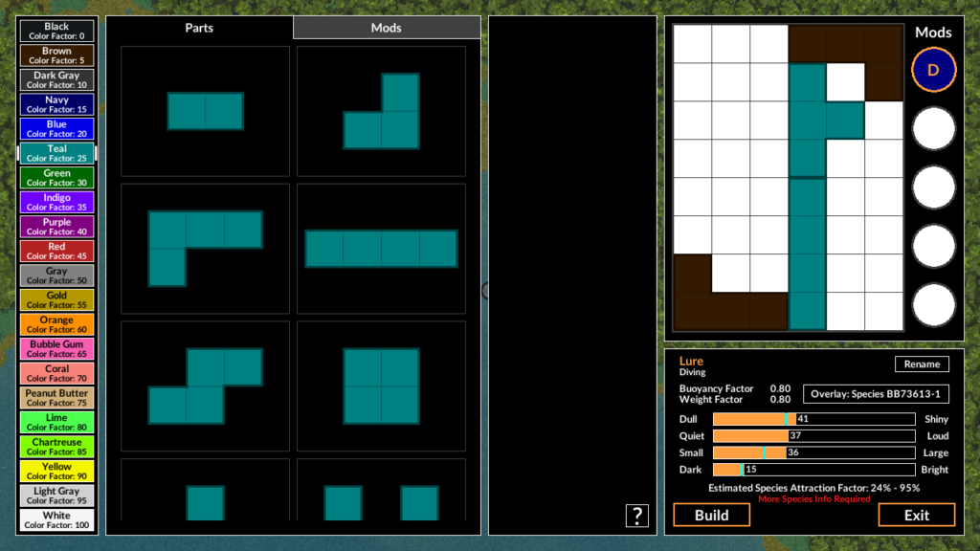Pick the three-block corner L part
This screenshot has height=551, width=980.
[x=381, y=111]
